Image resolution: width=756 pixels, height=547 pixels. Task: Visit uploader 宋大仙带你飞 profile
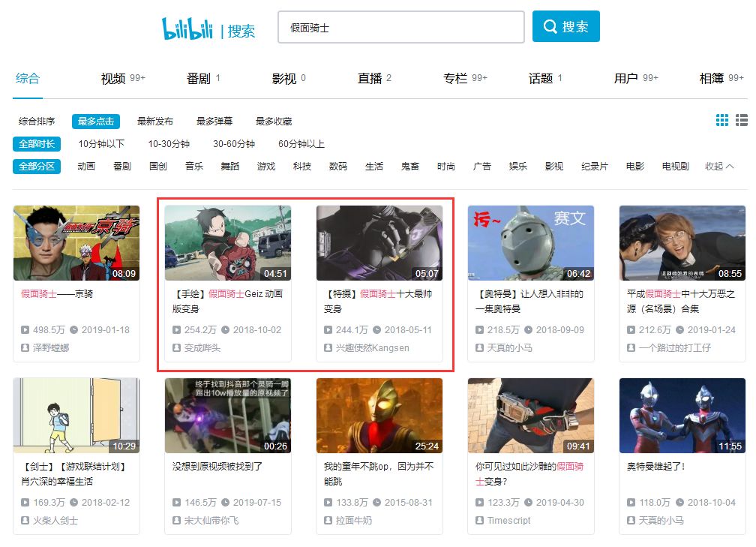(211, 521)
